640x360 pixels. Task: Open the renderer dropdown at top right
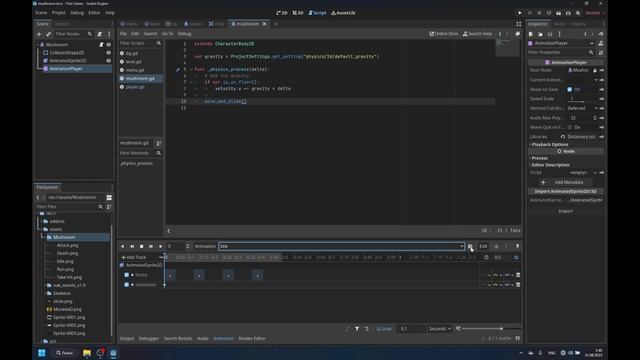595,13
